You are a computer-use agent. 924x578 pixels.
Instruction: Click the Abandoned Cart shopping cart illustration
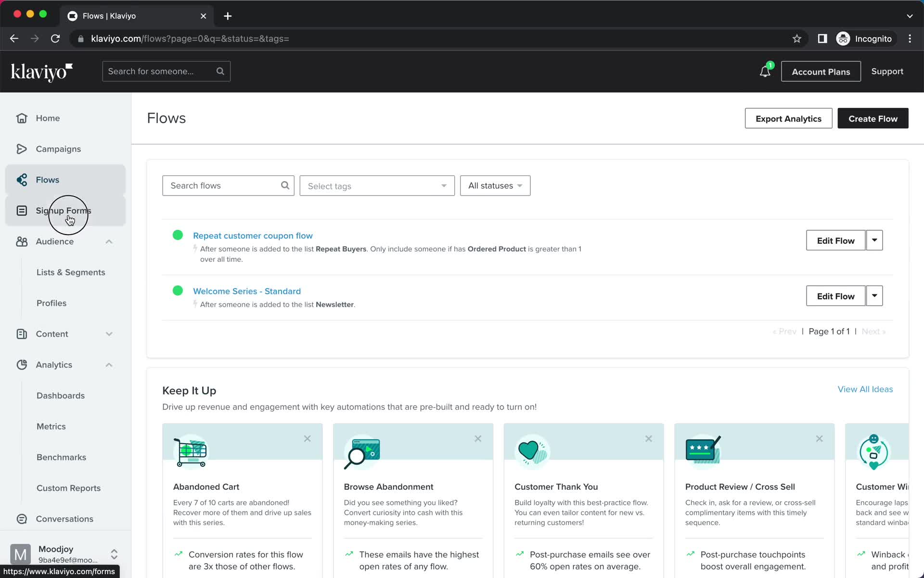(191, 452)
